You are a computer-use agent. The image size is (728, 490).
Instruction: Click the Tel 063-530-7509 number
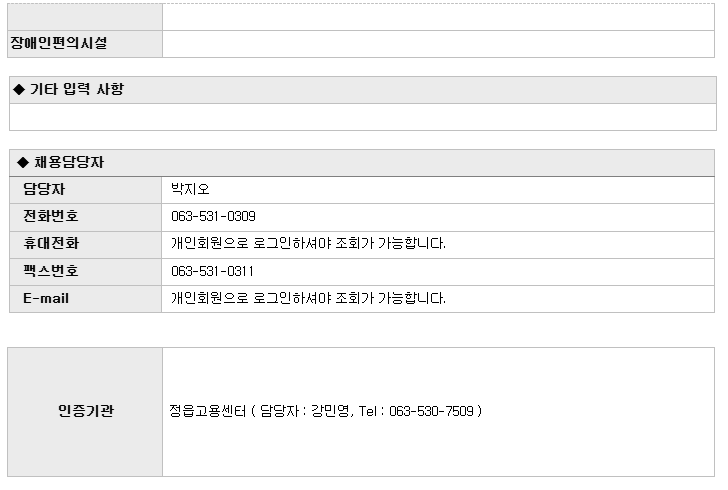click(431, 411)
